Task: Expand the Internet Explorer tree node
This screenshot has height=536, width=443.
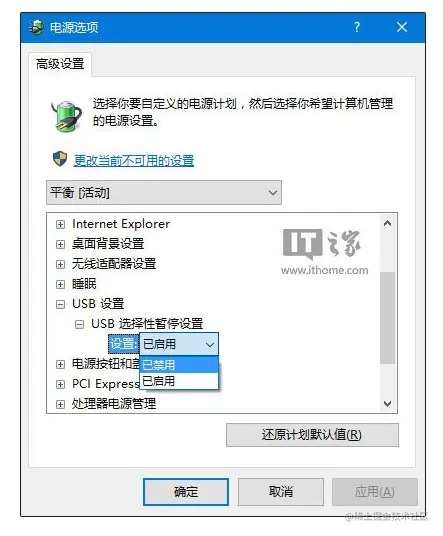Action: coord(60,225)
